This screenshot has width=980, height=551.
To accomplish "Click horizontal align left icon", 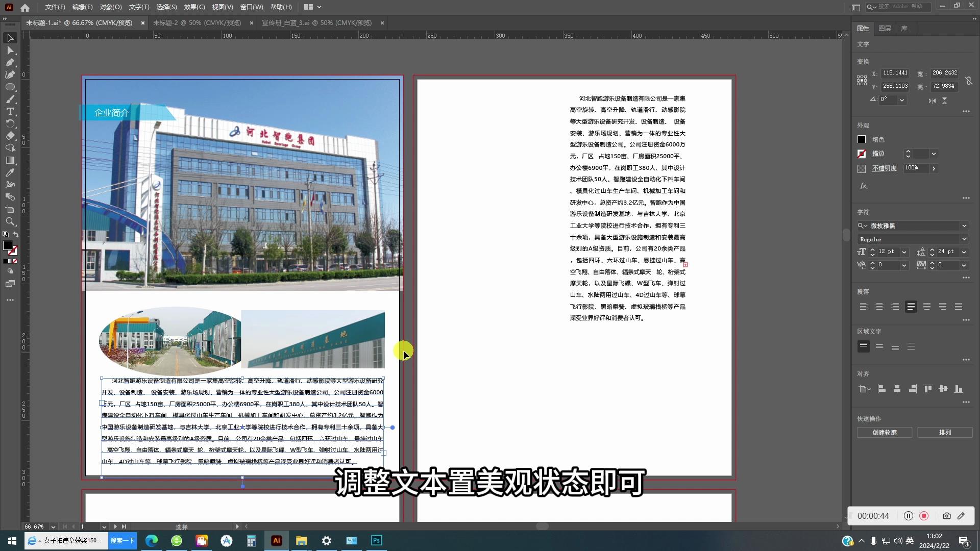I will pos(881,389).
